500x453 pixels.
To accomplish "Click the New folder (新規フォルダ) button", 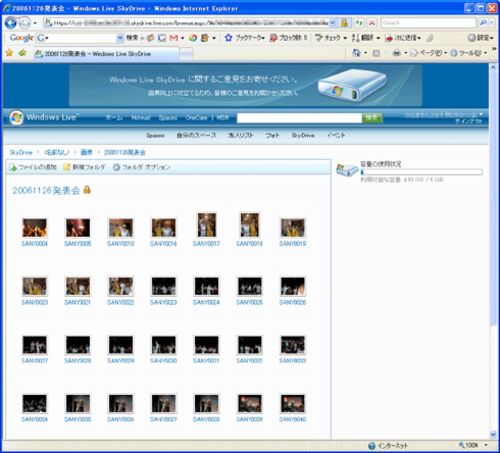I will (x=84, y=167).
